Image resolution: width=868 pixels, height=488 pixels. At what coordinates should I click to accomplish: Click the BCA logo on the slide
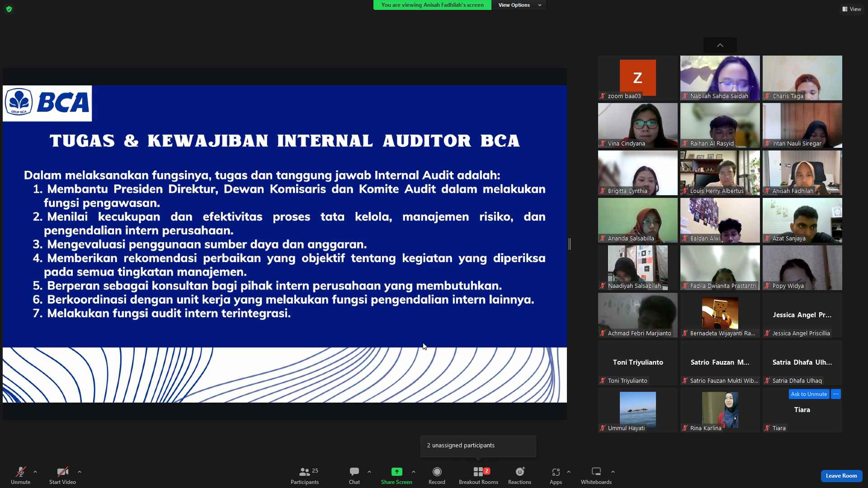[47, 103]
